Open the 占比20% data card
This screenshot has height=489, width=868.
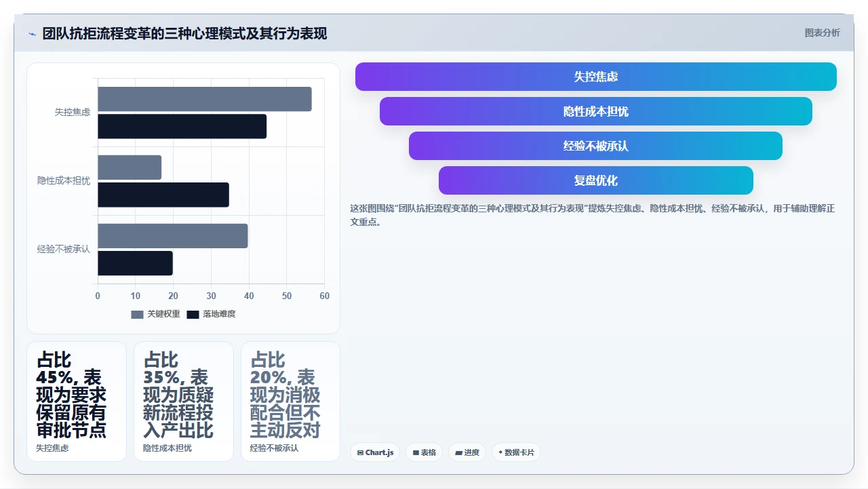tap(291, 402)
